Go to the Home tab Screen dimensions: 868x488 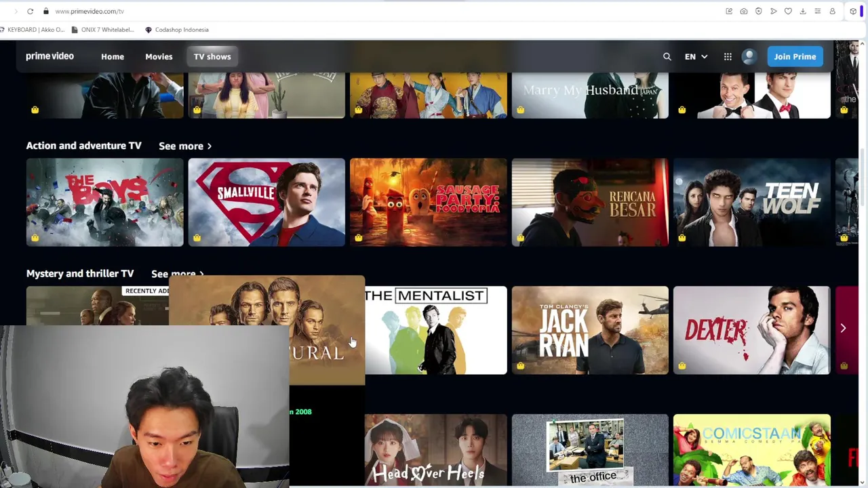coord(113,57)
